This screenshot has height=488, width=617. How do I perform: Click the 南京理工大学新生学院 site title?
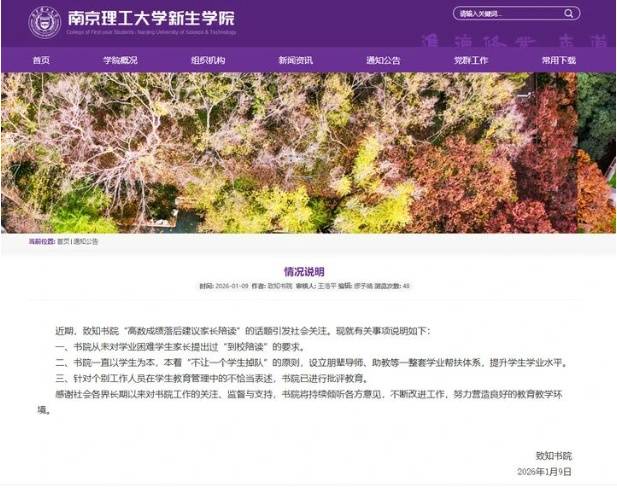[151, 18]
